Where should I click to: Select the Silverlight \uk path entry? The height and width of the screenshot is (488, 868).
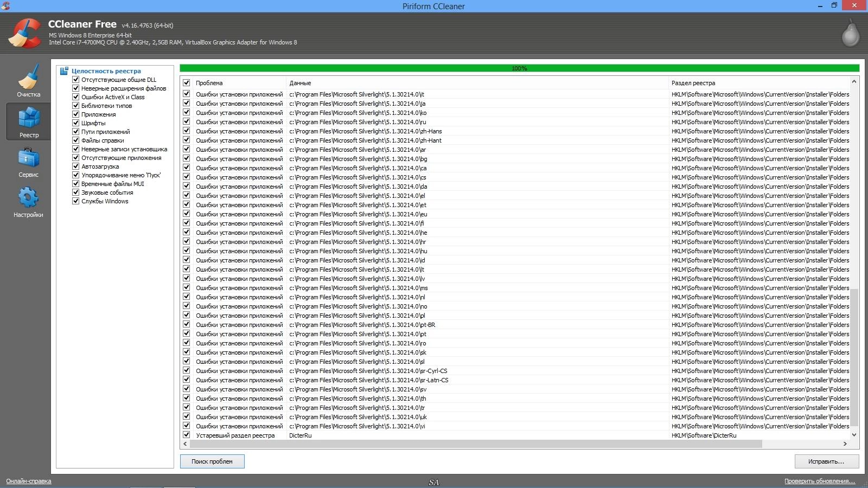coord(358,417)
